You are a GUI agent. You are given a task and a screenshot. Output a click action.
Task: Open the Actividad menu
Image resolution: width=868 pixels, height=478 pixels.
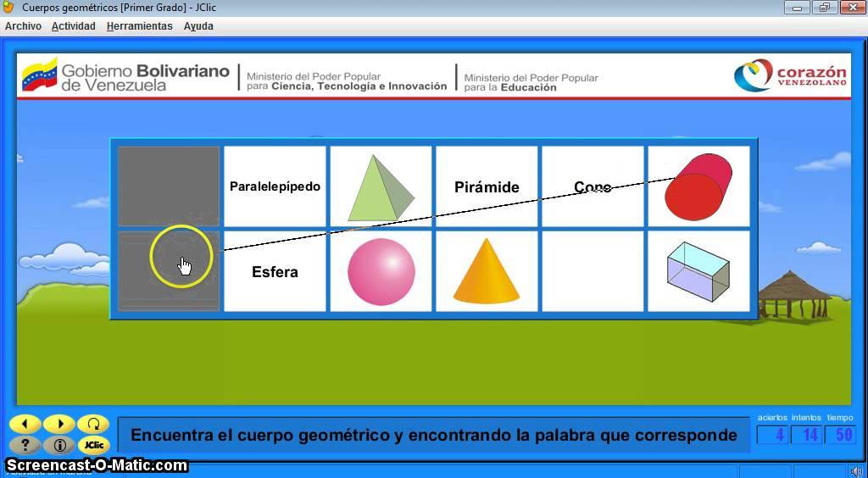(74, 26)
